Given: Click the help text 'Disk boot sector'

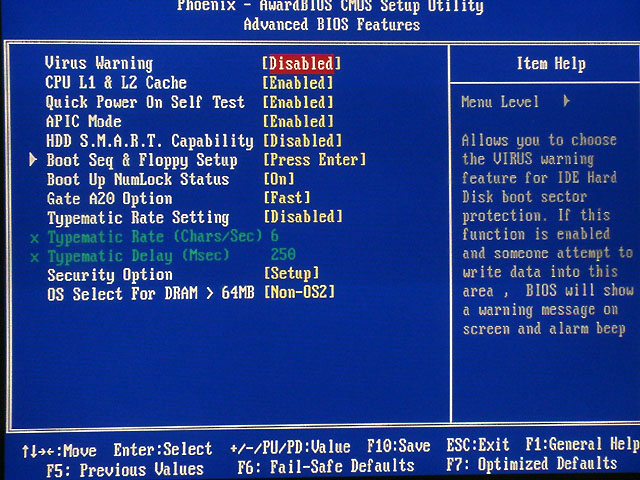Looking at the screenshot, I should pyautogui.click(x=524, y=197).
